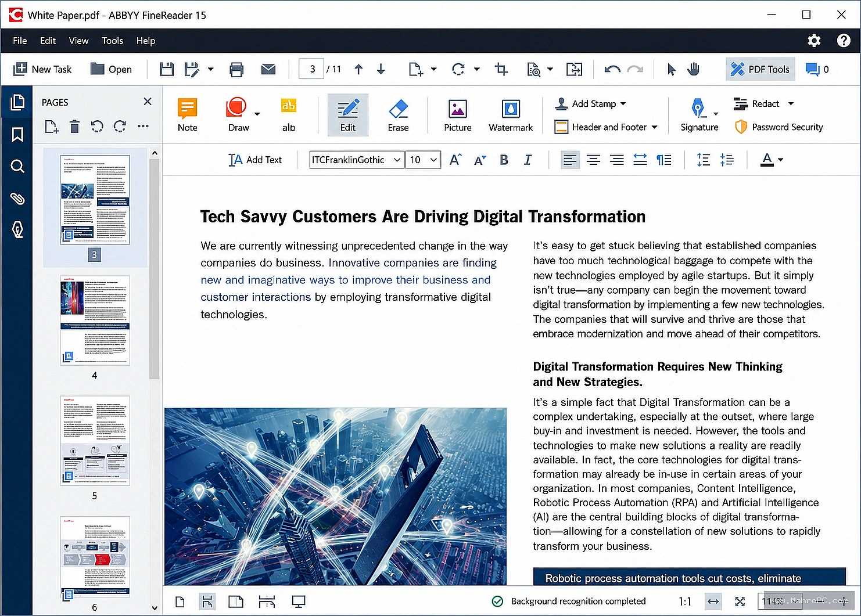Select page 4 thumbnail
The width and height of the screenshot is (861, 616).
[x=95, y=320]
